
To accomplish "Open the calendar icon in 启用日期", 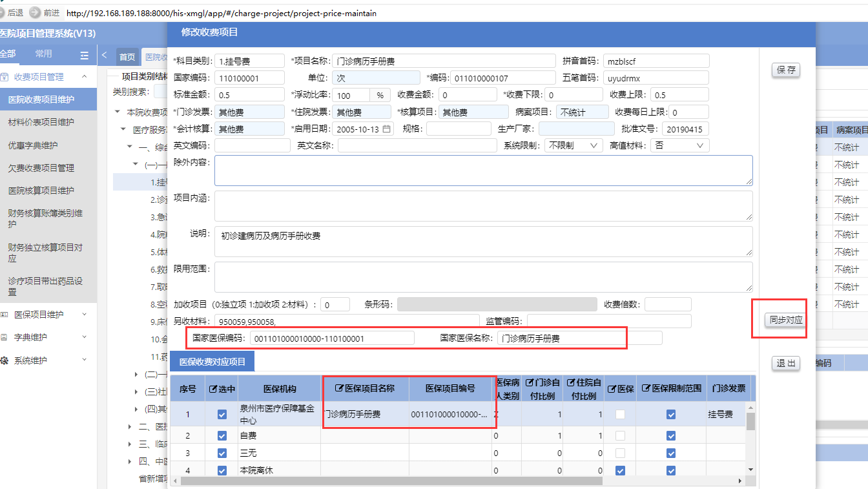I will pos(387,129).
